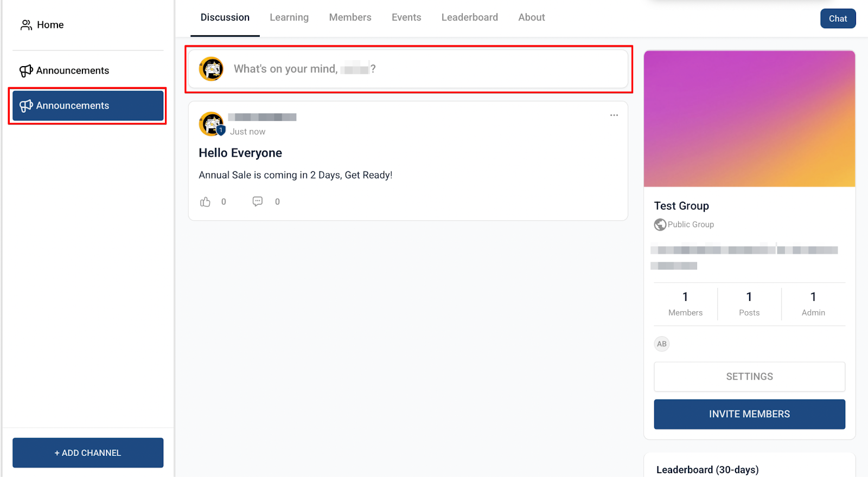Click the Public Group globe icon
The image size is (868, 477).
(660, 224)
